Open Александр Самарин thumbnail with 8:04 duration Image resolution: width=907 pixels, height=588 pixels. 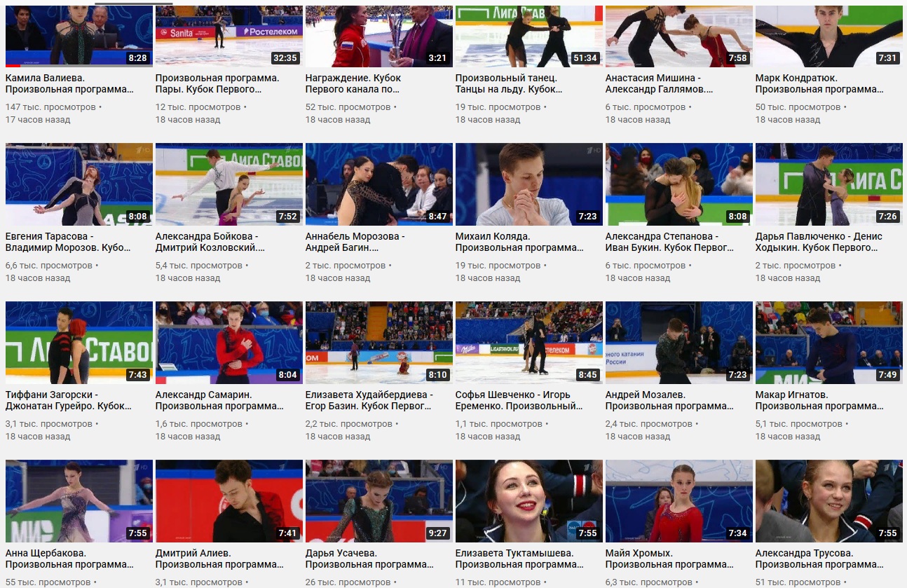coord(229,343)
